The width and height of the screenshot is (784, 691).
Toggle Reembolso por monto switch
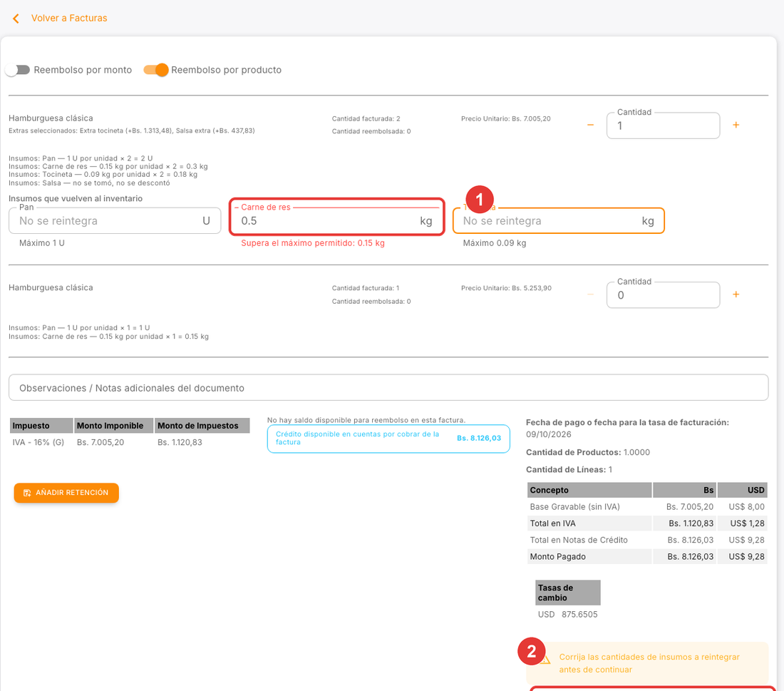[x=18, y=70]
